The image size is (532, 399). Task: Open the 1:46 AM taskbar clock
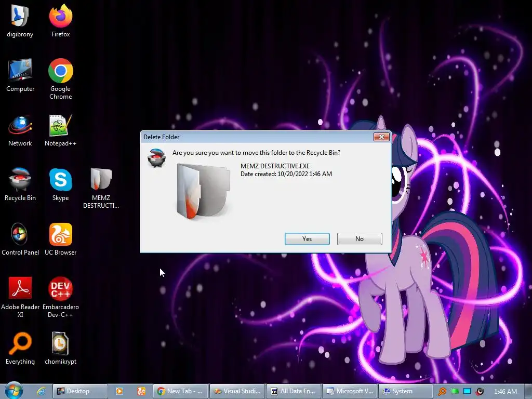coord(506,392)
